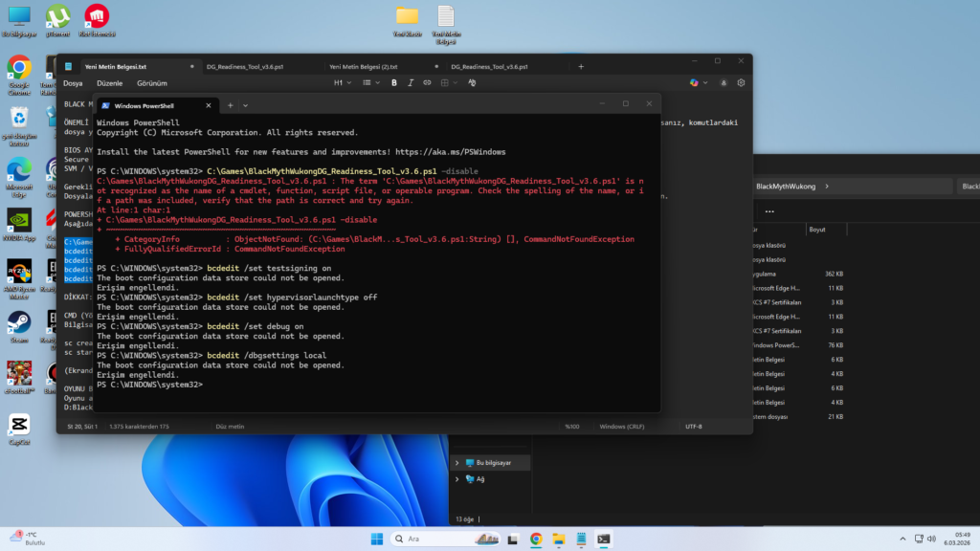The width and height of the screenshot is (980, 551).
Task: Expand Ağ node in Explorer tree
Action: pos(457,479)
